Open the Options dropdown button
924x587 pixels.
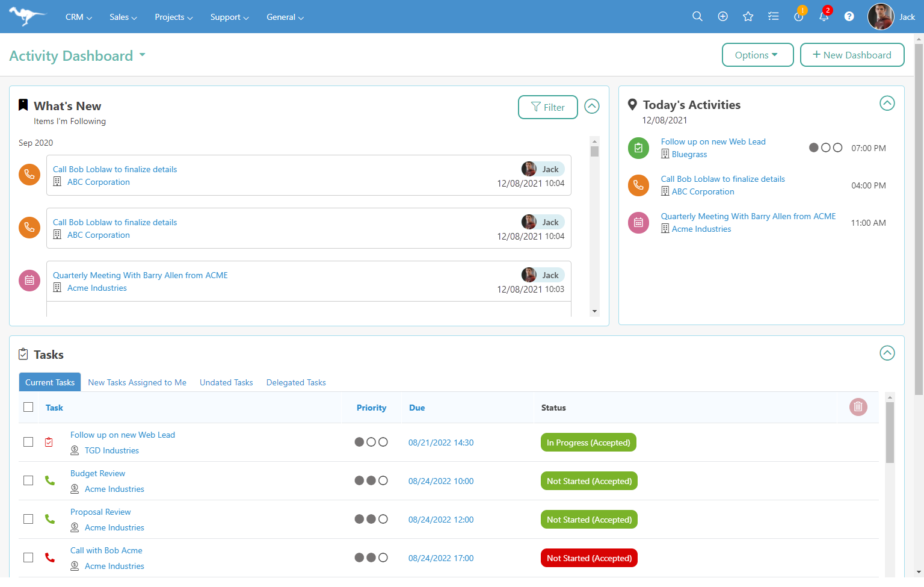pos(757,55)
